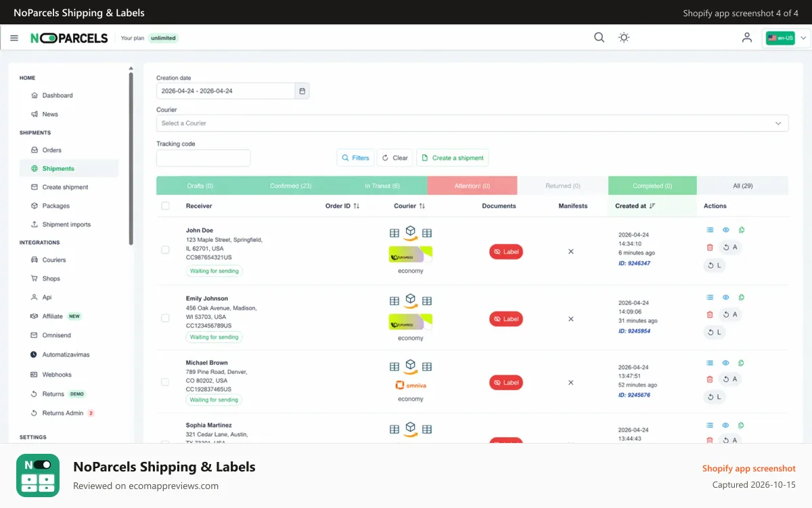Viewport: 812px width, 508px height.
Task: Open the hamburger menu next to NoParcels logo
Action: (x=14, y=38)
